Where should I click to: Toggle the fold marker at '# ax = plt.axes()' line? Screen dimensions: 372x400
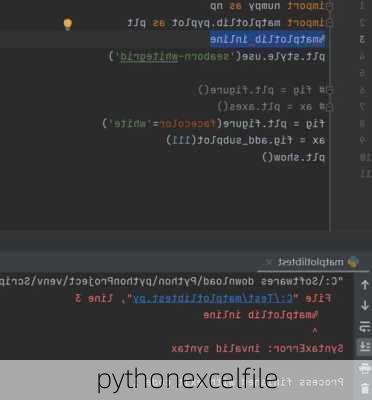pyautogui.click(x=330, y=107)
